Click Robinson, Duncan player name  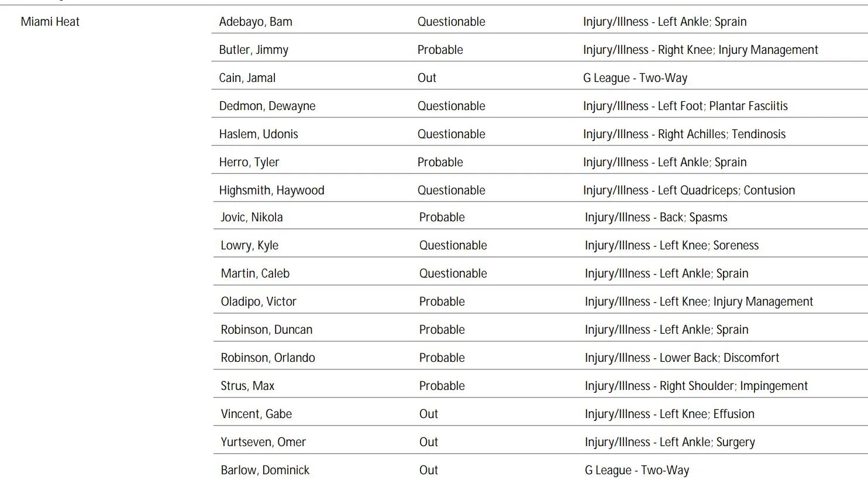(x=266, y=330)
